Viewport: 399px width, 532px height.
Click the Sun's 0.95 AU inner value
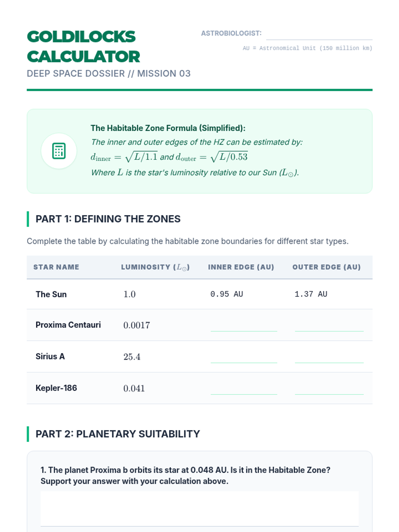click(227, 294)
